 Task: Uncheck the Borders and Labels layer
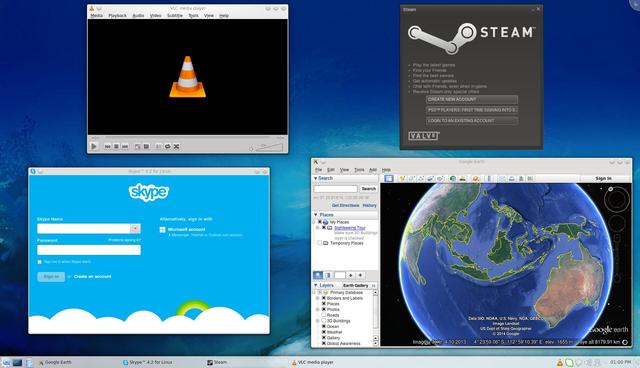point(324,298)
